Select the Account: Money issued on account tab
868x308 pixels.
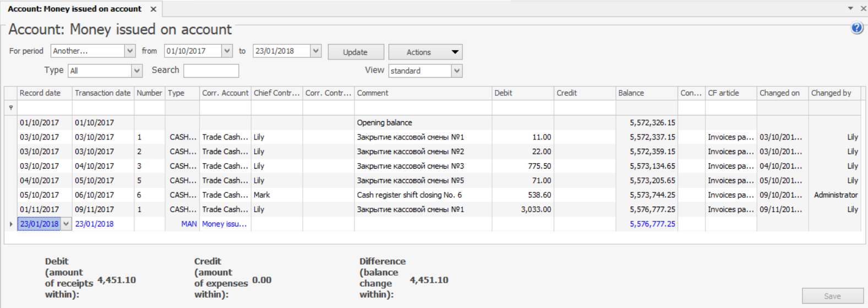click(74, 9)
